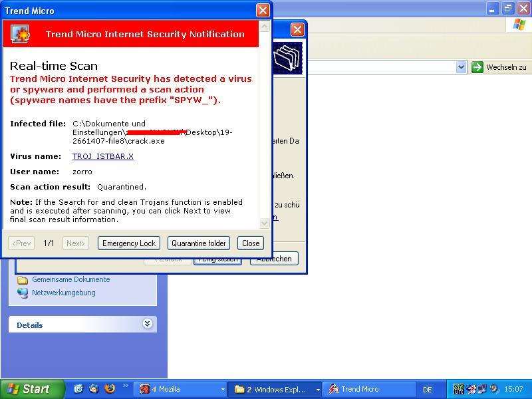Restore down the Explorer window

pos(508,9)
